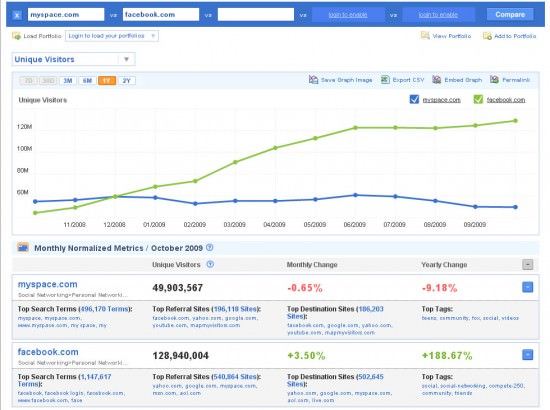Click the 49,903,567 unique visitors value
The image size is (550, 410).
click(x=177, y=288)
